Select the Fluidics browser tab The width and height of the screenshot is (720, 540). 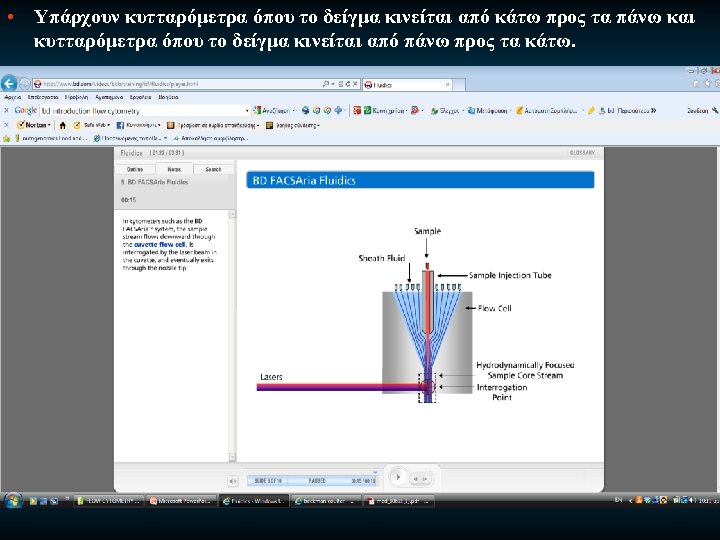[x=407, y=85]
